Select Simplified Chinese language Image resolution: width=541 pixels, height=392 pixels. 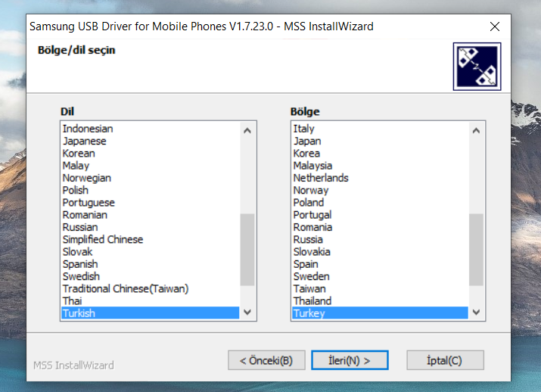[x=151, y=239]
